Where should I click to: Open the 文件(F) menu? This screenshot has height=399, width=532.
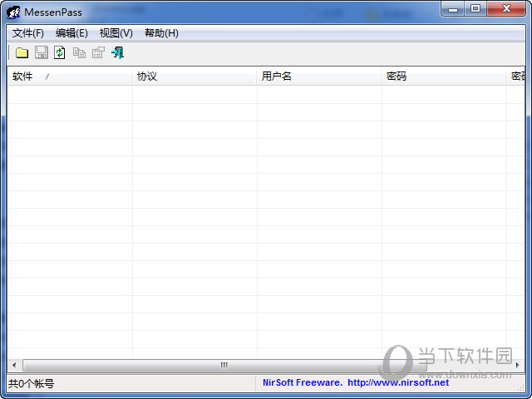pos(28,33)
